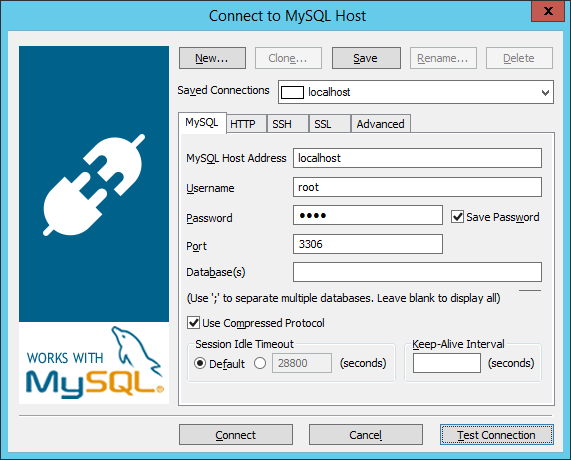571x460 pixels.
Task: Click the Save button
Action: [366, 58]
